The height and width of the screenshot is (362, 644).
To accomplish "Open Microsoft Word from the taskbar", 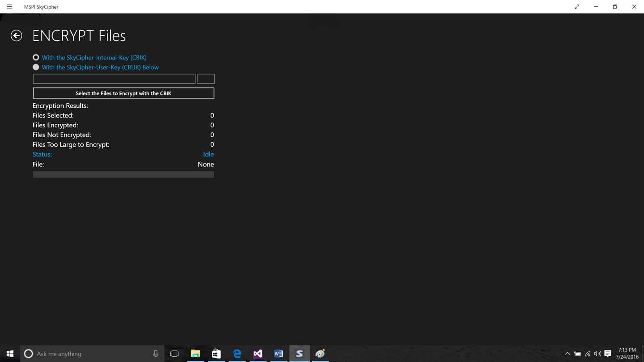I will [x=279, y=354].
